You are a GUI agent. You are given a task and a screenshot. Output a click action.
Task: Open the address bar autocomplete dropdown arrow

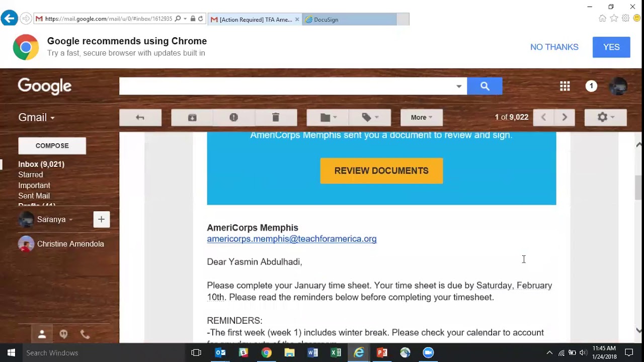(x=185, y=19)
